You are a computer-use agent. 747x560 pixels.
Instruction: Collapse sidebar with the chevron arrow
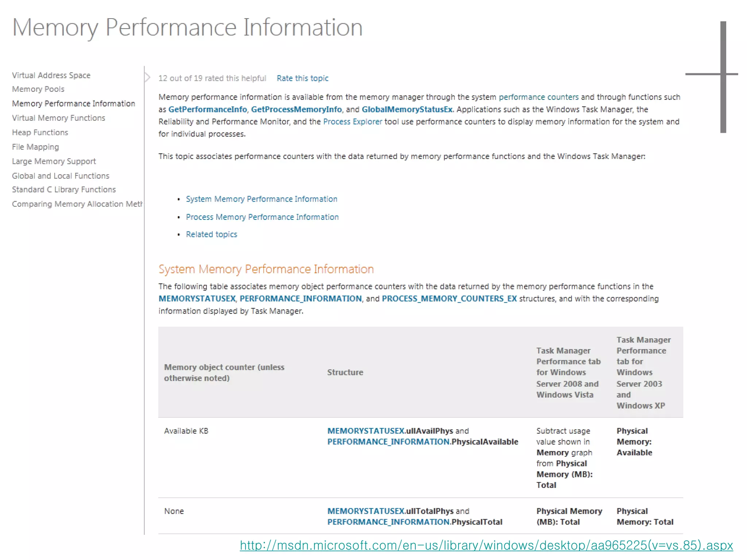(147, 77)
